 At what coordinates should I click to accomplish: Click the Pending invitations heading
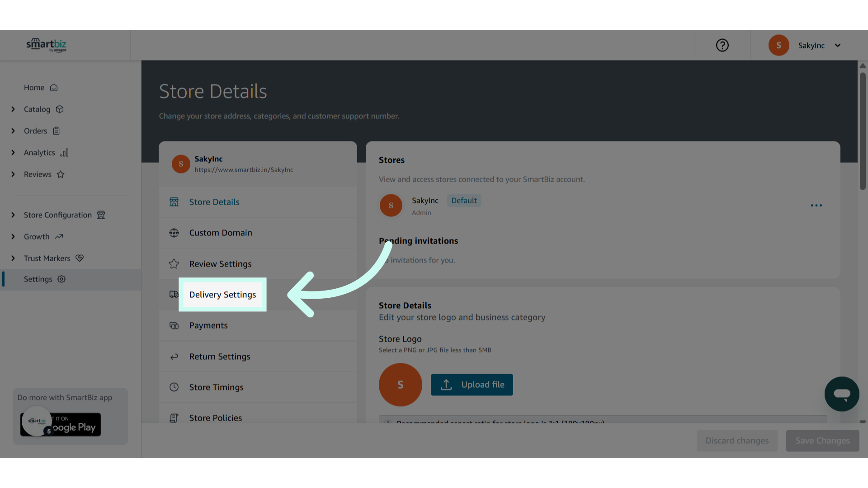[x=418, y=241]
